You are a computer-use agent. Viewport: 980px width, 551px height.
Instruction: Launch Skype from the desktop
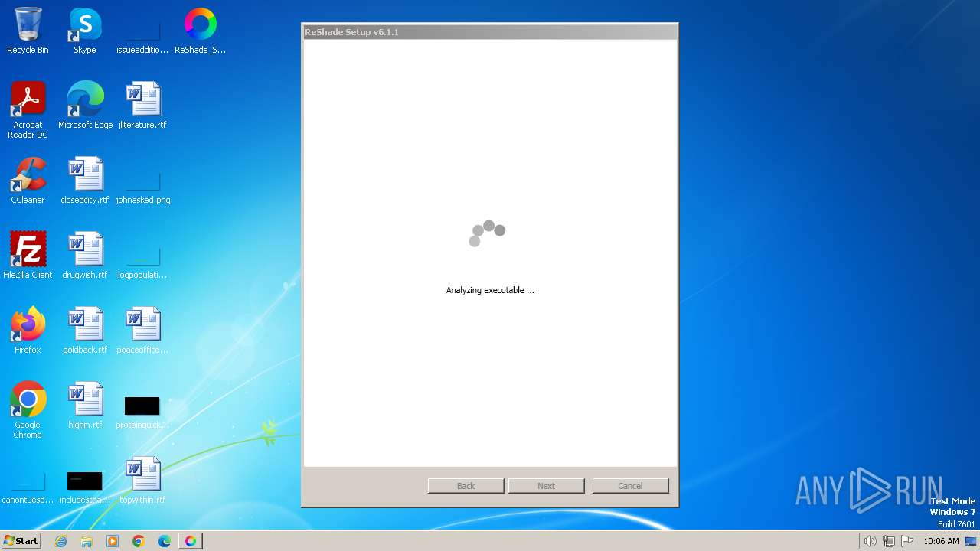85,31
